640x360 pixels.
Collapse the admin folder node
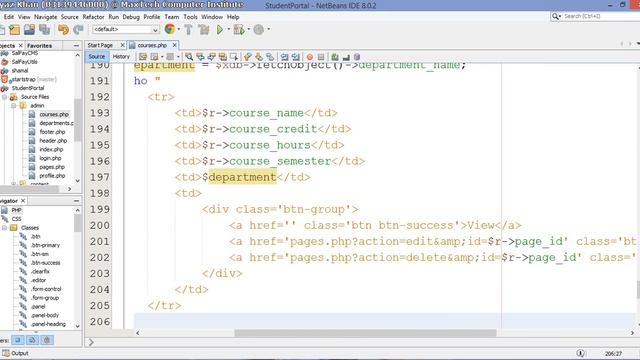coord(13,106)
